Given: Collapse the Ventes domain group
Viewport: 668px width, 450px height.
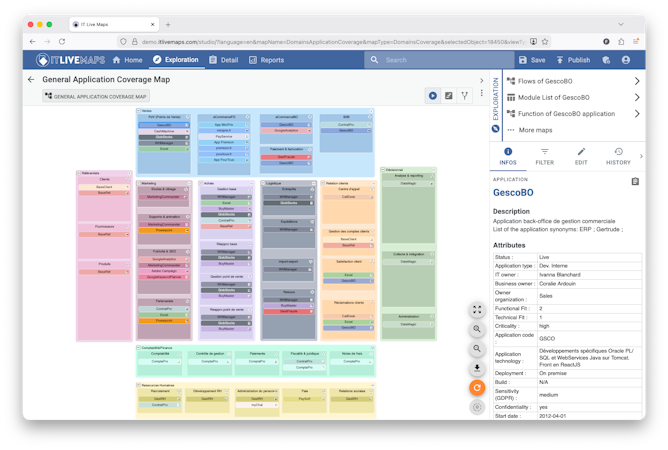Looking at the screenshot, I should click(138, 111).
